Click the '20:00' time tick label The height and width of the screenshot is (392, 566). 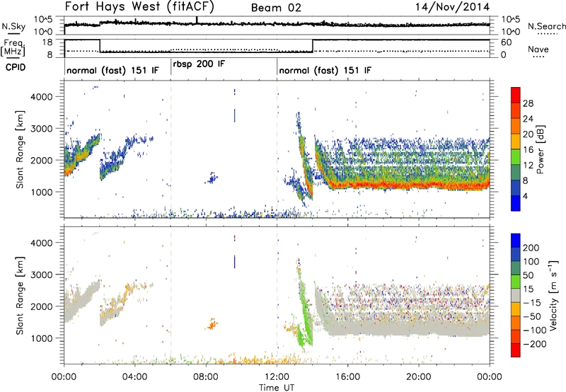coord(419,377)
